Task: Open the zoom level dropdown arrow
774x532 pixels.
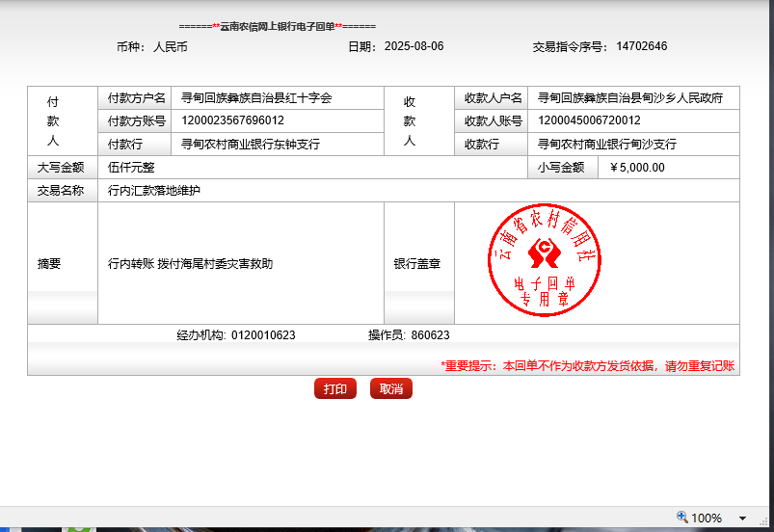Action: (742, 519)
